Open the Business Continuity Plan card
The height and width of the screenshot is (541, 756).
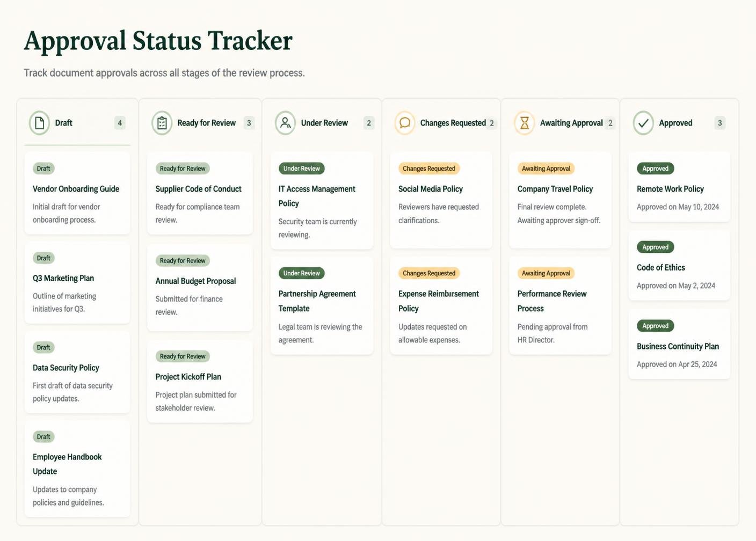click(x=679, y=344)
